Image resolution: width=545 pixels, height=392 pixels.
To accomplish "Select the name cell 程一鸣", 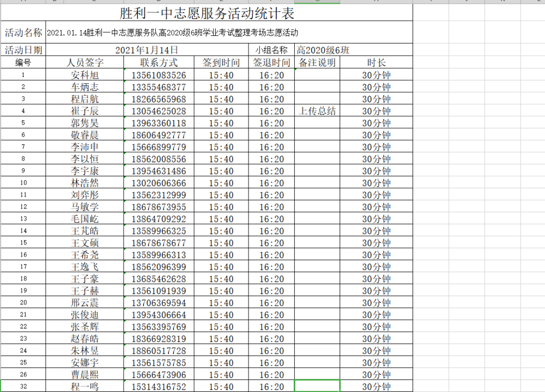I will [x=85, y=386].
